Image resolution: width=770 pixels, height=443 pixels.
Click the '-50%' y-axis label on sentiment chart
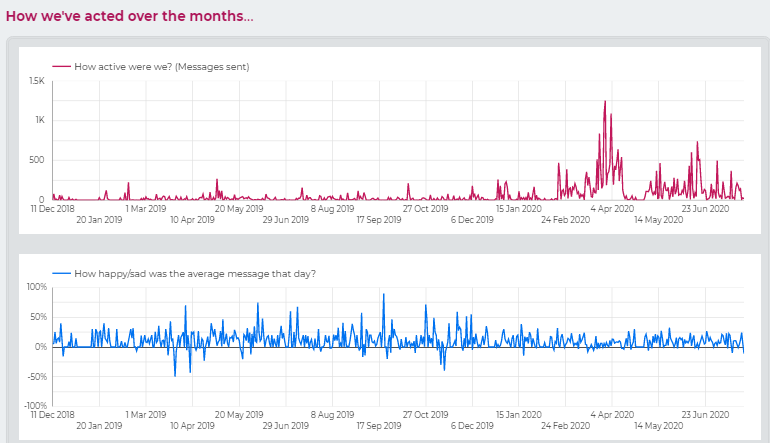(36, 377)
